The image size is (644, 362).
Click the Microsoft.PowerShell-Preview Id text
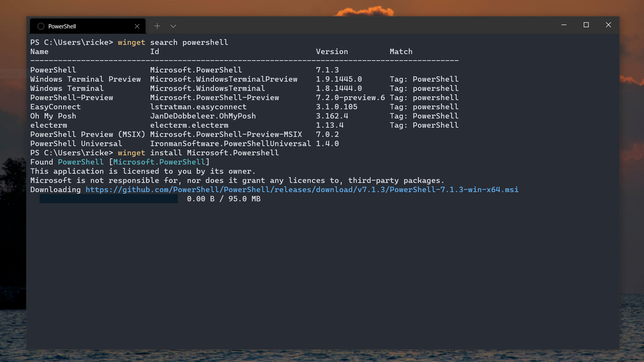(215, 97)
